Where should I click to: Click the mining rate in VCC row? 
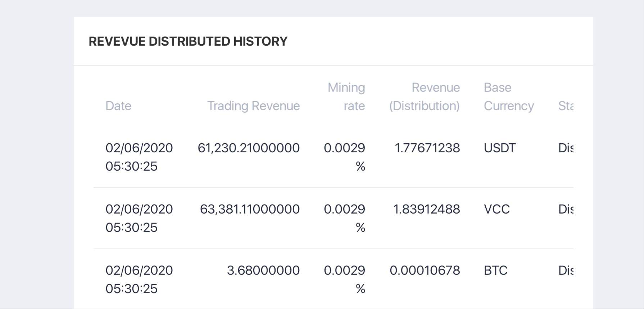pyautogui.click(x=344, y=218)
